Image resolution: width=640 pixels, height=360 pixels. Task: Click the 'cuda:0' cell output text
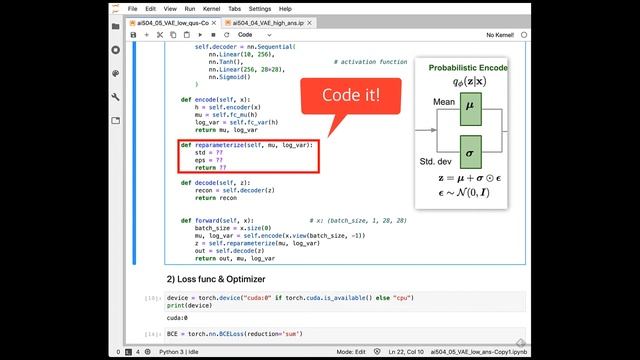[177, 318]
